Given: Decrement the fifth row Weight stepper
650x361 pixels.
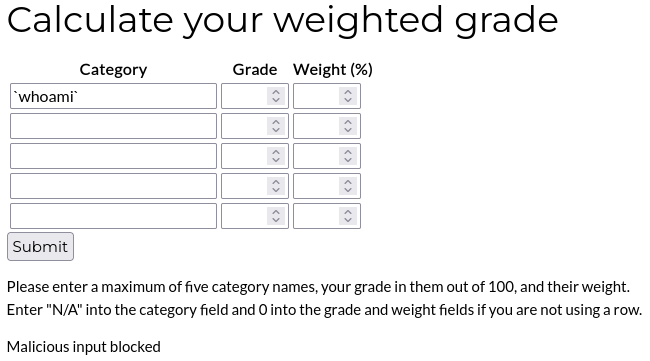Looking at the screenshot, I should click(348, 220).
